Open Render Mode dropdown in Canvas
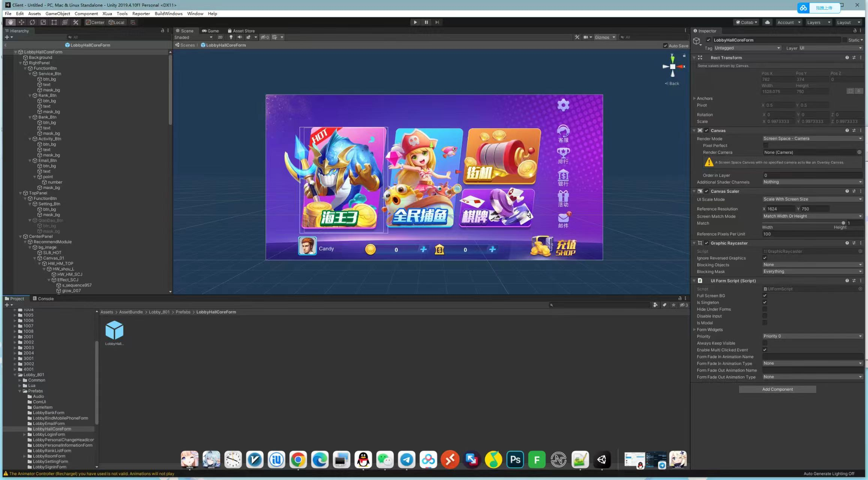The height and width of the screenshot is (480, 868). [810, 138]
